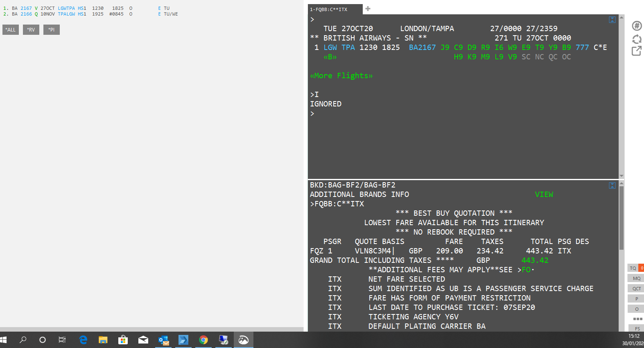Click the E indicator on segment 1 row
Screen dimensions: 644x348
(x=160, y=8)
